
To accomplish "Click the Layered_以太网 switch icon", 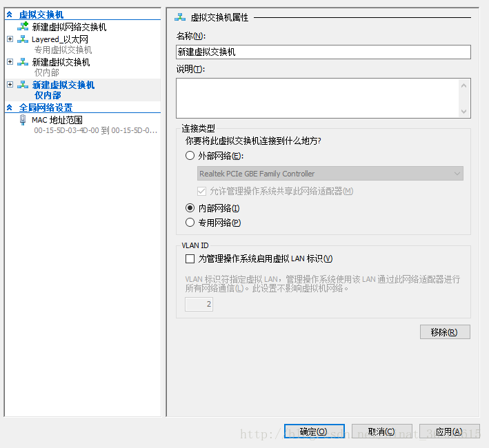I will [x=23, y=39].
